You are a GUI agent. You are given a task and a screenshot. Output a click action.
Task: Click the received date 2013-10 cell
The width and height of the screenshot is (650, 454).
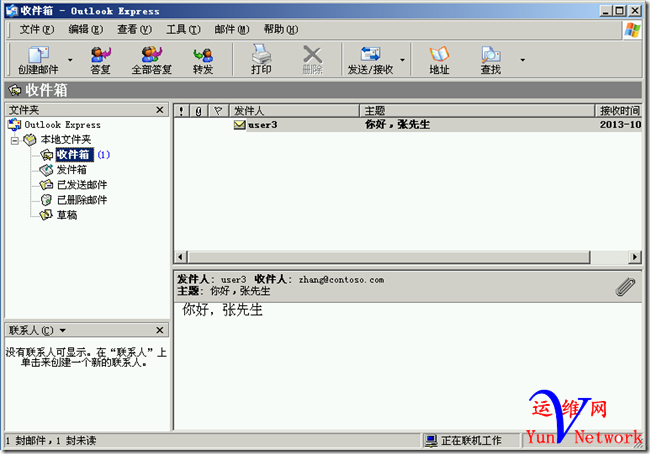621,124
